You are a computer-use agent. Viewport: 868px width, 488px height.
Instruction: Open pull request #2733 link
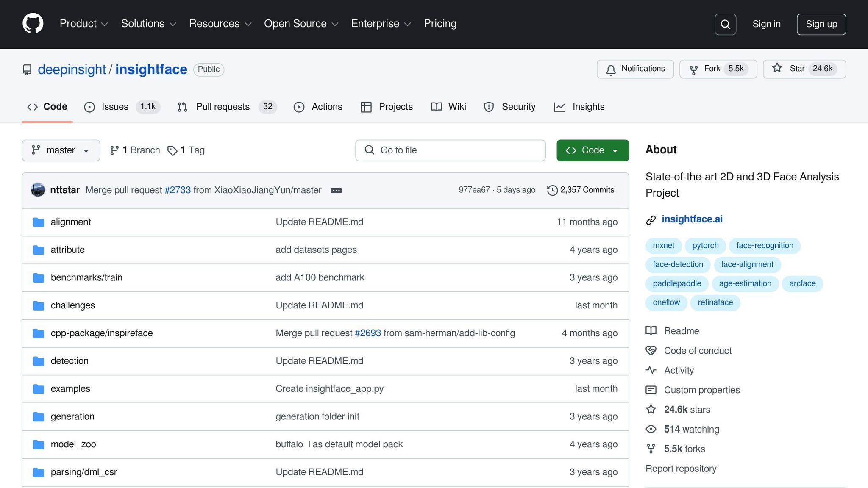(x=178, y=190)
